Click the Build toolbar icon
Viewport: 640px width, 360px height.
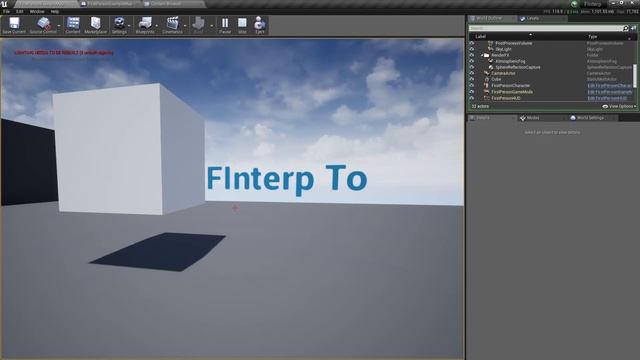(x=198, y=23)
